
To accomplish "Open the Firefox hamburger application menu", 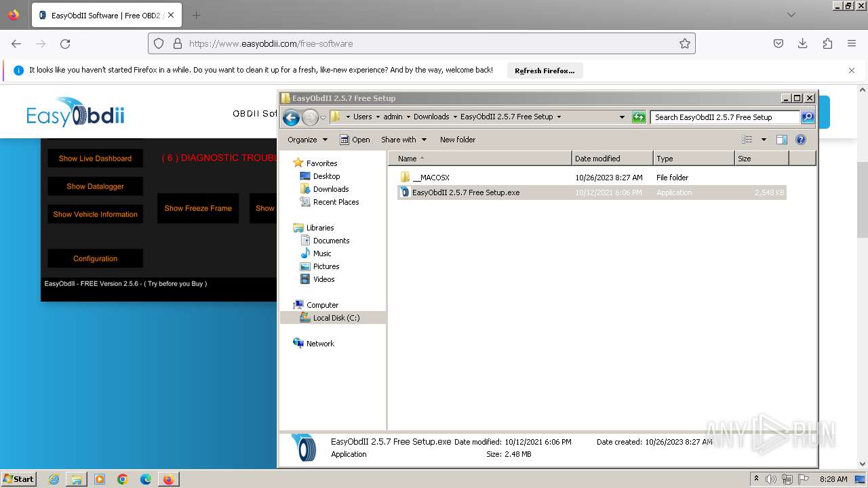I will tap(852, 43).
